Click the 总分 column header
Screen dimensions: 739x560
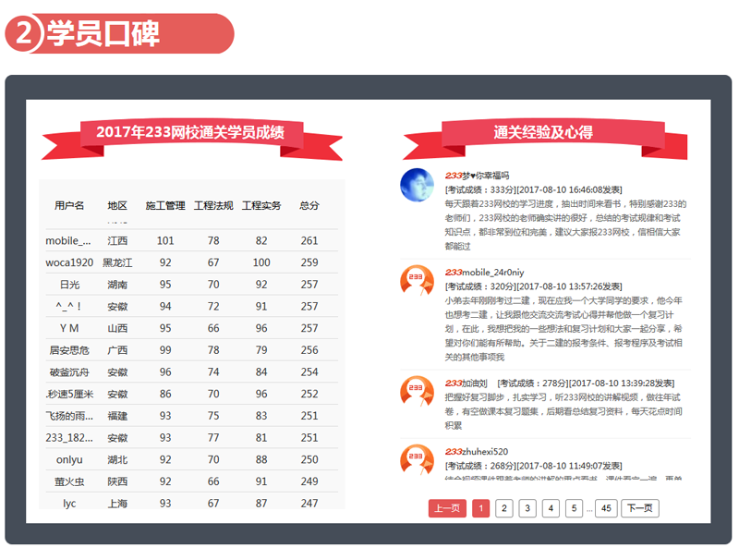309,205
